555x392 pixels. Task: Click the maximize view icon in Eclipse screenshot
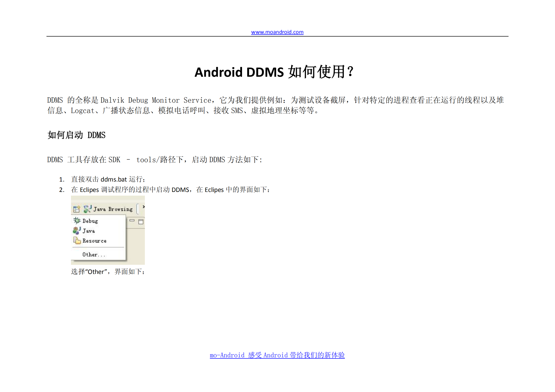[141, 222]
